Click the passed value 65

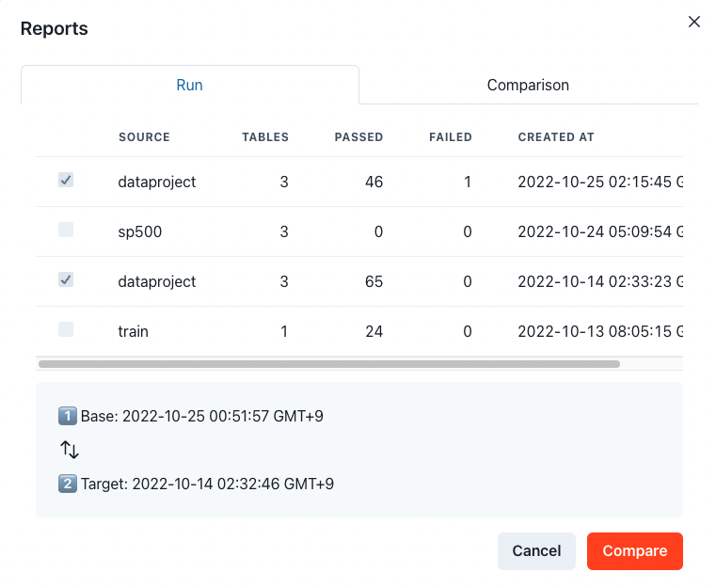374,281
